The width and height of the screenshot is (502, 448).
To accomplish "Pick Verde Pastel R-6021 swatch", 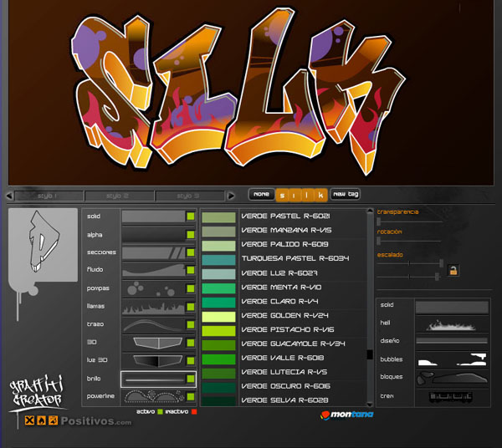I will 218,217.
